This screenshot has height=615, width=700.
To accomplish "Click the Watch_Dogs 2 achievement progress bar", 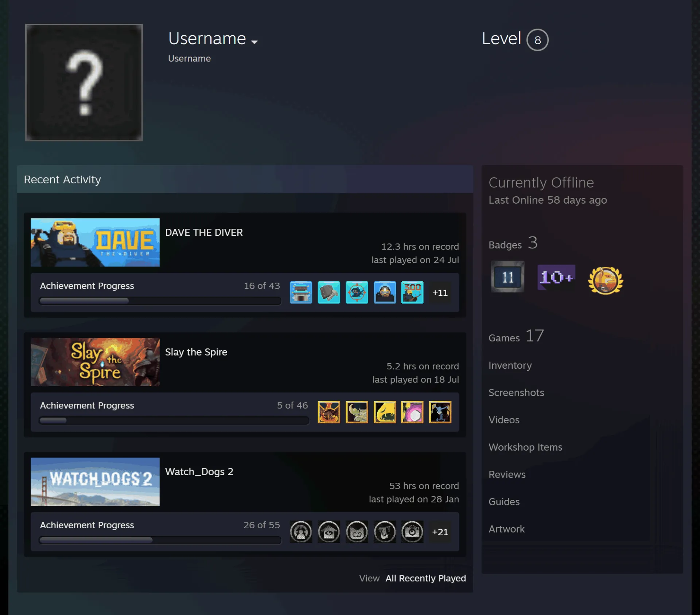I will [x=160, y=540].
